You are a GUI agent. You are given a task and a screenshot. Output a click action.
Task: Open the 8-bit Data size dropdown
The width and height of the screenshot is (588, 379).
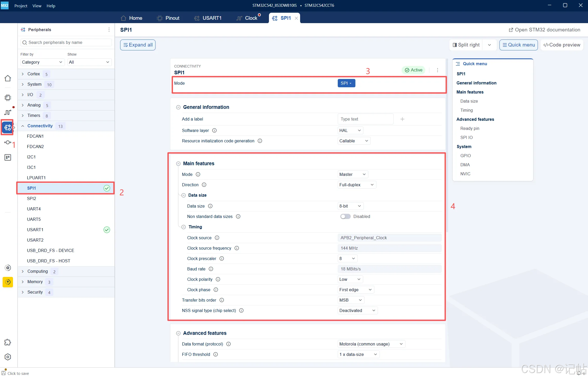point(350,206)
